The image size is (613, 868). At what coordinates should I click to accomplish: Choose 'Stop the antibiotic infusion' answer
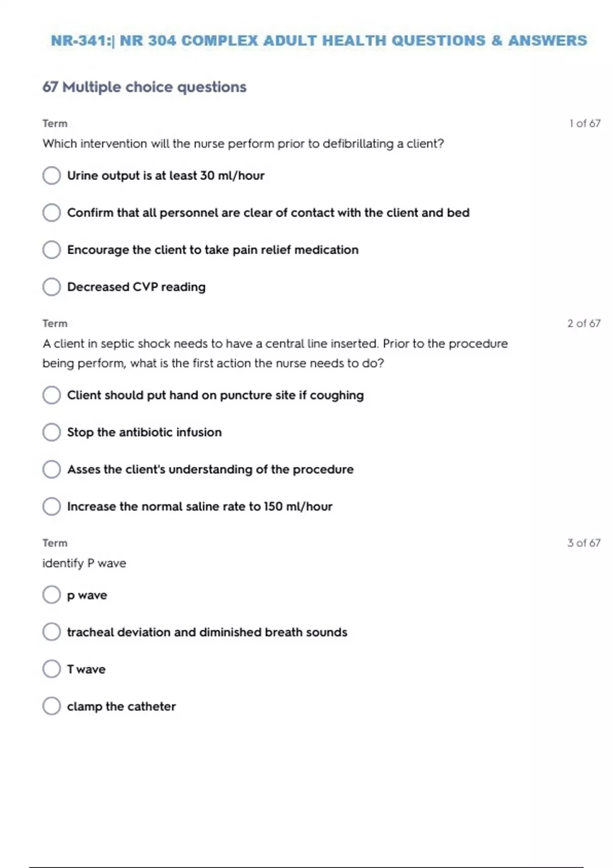(52, 432)
